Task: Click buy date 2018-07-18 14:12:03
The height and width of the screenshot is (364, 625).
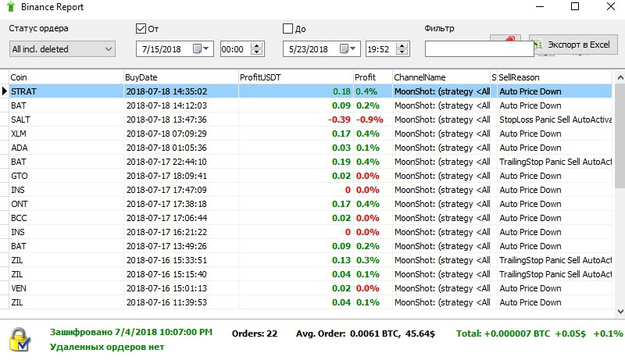Action: (x=166, y=105)
